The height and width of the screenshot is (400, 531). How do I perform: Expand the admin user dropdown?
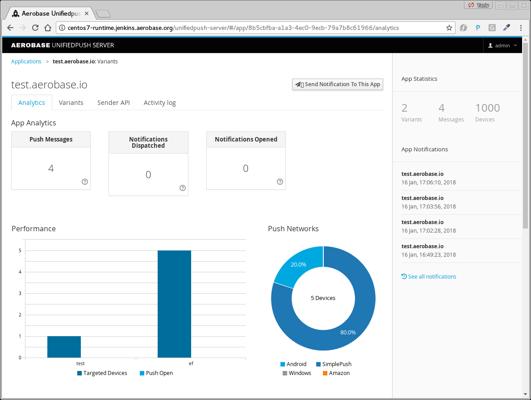[503, 45]
